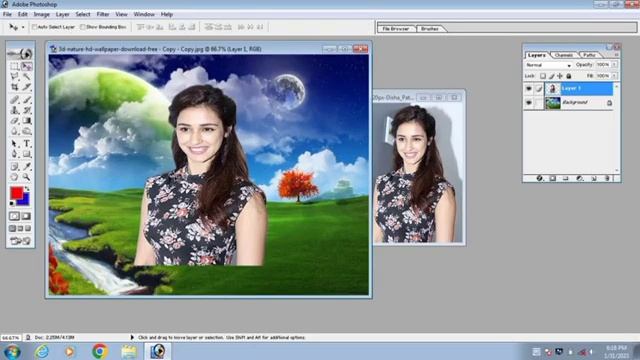This screenshot has height=360, width=640.
Task: Open the Layer menu
Action: coord(62,14)
